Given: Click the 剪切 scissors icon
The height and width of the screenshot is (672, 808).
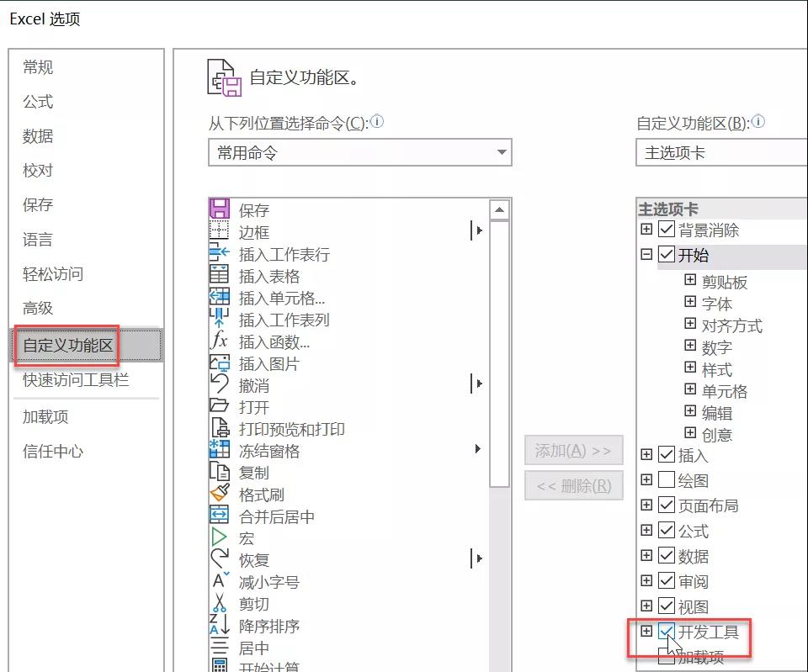Looking at the screenshot, I should (219, 604).
